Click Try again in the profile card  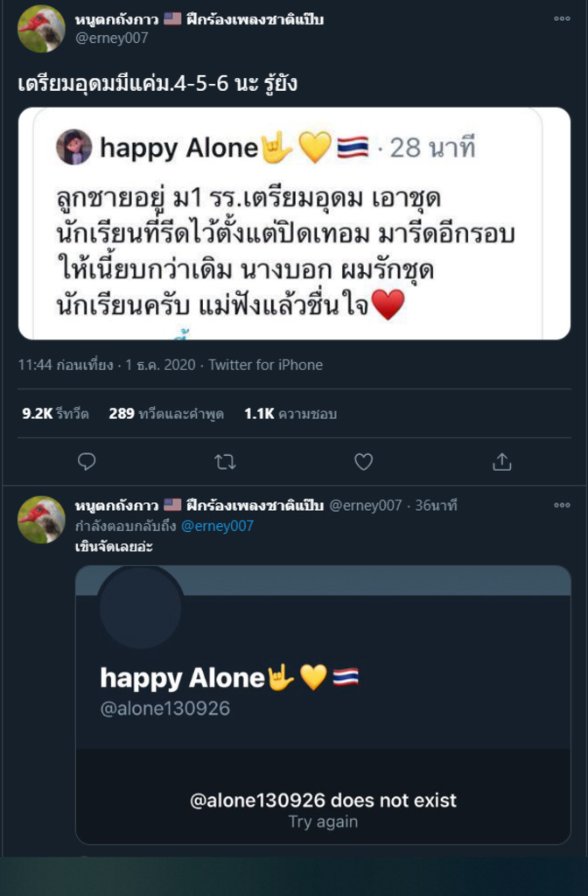tap(323, 822)
